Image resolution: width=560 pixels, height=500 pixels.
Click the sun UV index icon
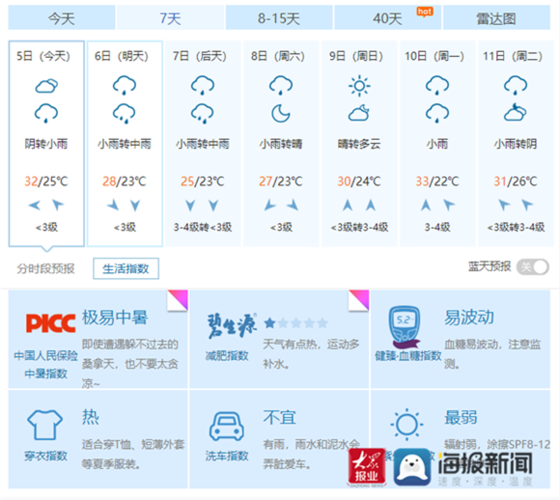click(407, 425)
